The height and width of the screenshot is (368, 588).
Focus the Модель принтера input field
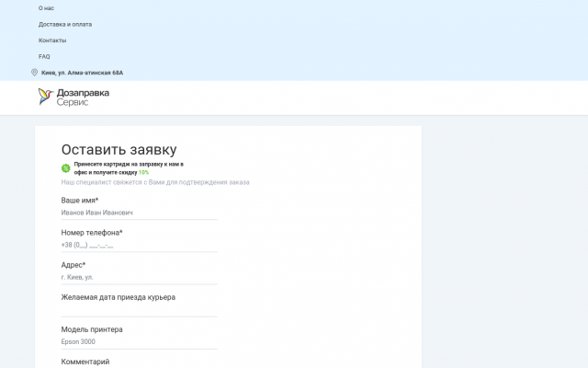click(139, 341)
